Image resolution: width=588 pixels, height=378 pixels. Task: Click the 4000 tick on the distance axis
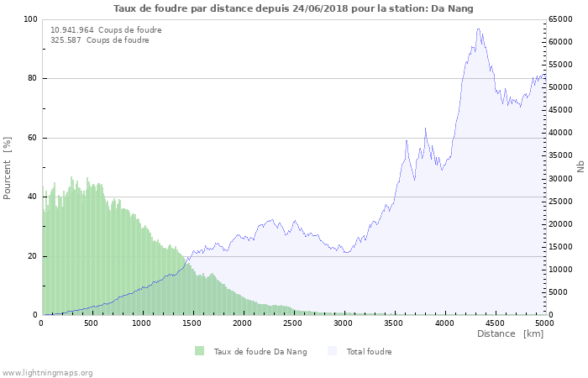444,323
